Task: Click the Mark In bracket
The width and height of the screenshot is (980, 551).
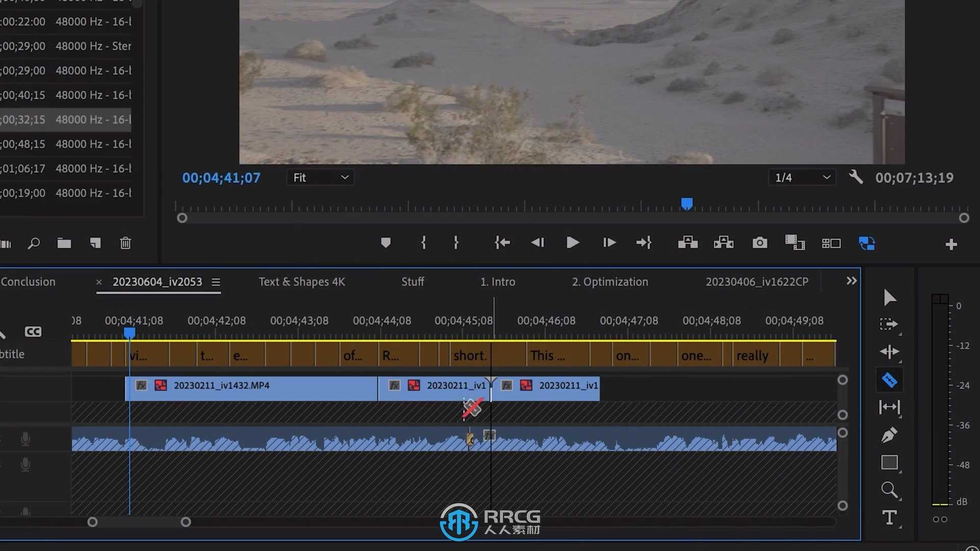Action: tap(423, 243)
